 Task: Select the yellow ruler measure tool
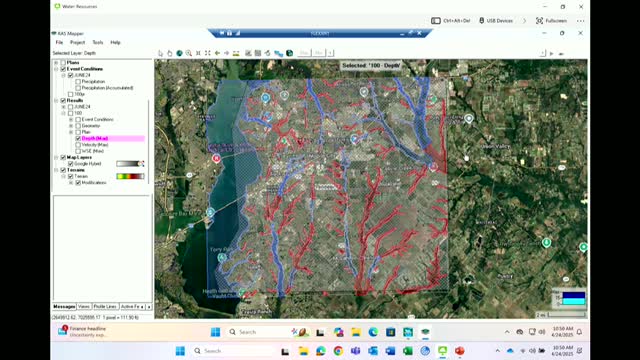click(x=236, y=53)
